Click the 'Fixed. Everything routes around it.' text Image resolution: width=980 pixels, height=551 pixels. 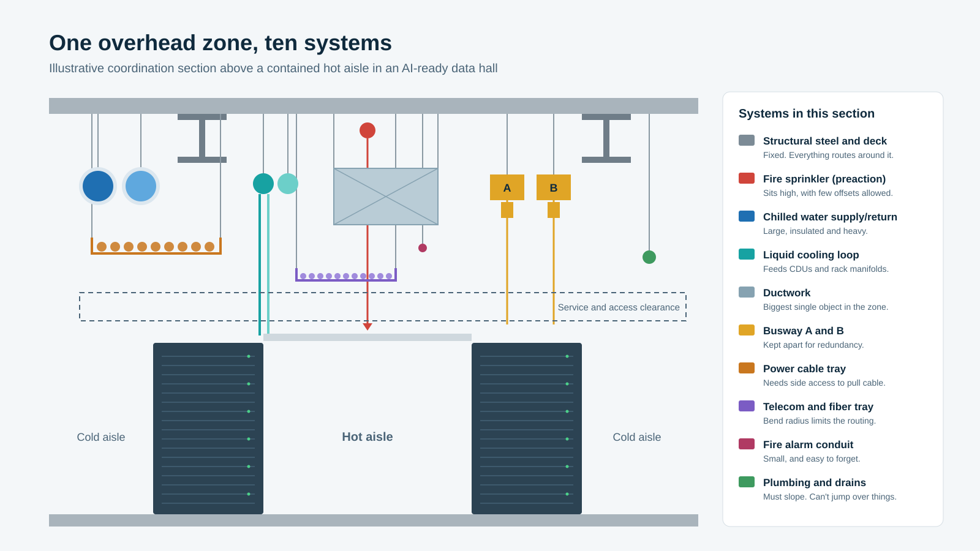coord(828,155)
